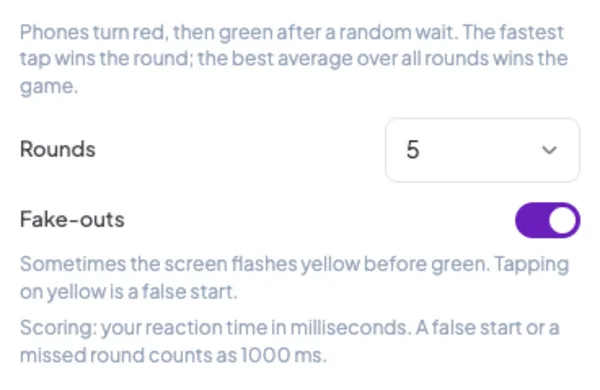Click the chevron arrow in Rounds selector
Screen dimensions: 600x390
(x=549, y=150)
